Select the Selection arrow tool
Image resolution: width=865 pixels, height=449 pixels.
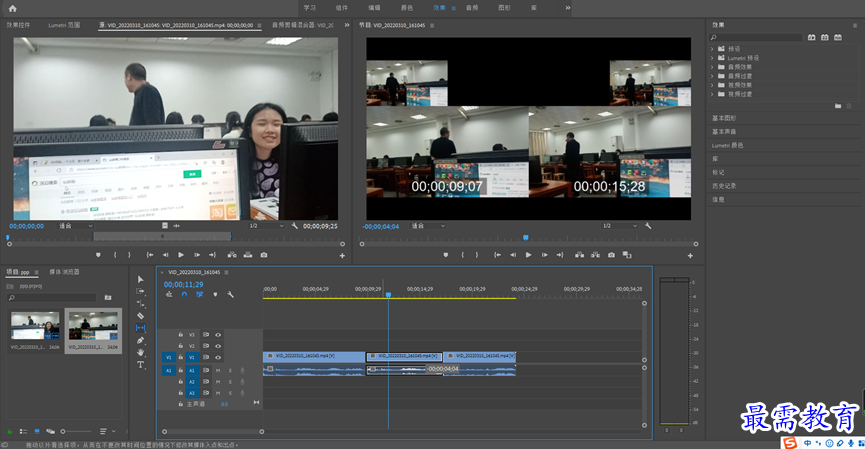pos(140,279)
